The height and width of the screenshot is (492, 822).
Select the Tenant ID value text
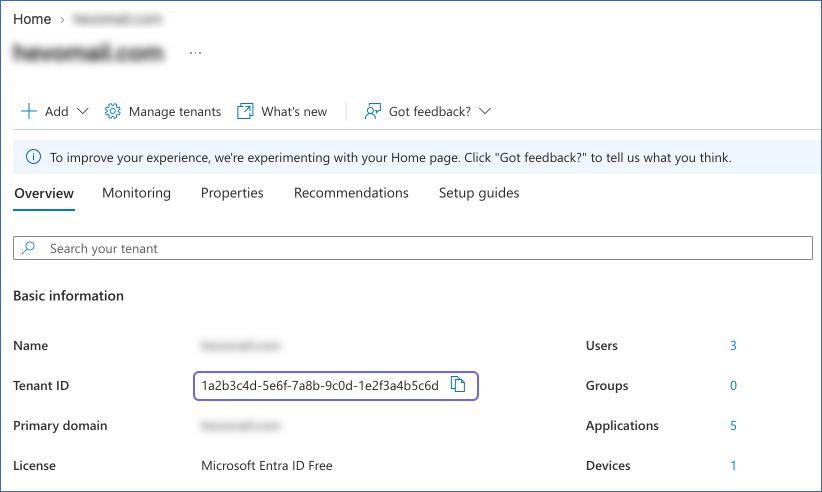tap(320, 386)
